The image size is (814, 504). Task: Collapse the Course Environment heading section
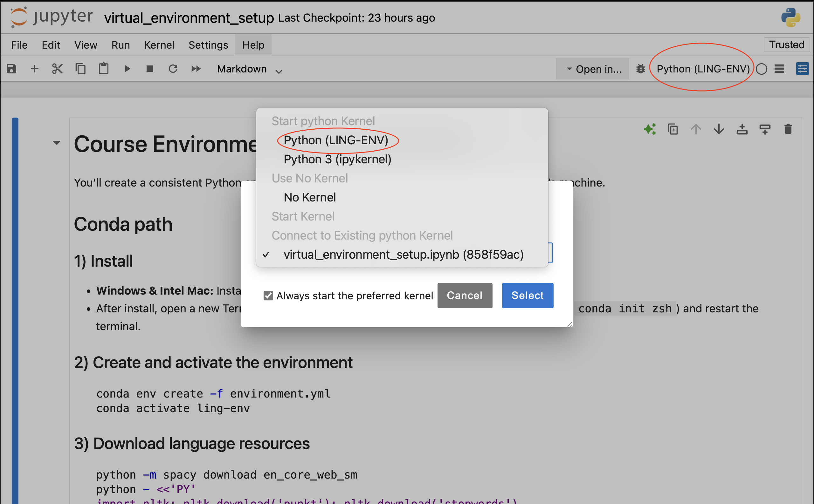[57, 143]
